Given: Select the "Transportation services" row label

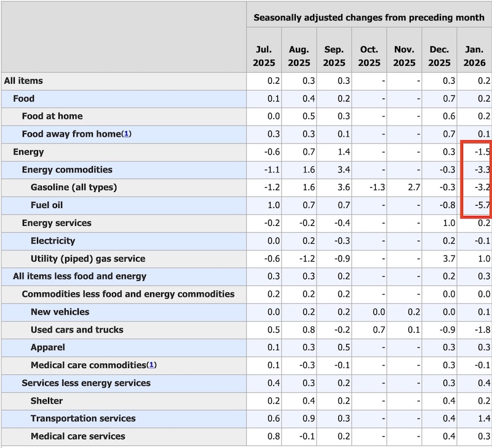Looking at the screenshot, I should 83,418.
